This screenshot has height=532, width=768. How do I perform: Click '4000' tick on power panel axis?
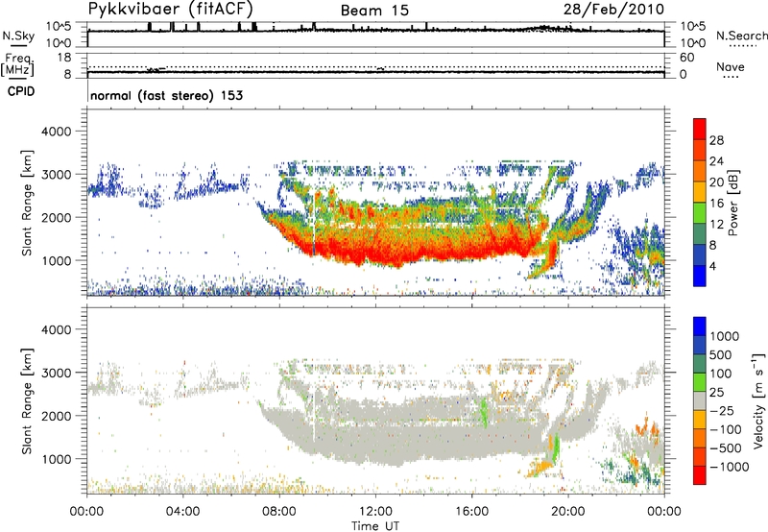tap(57, 132)
